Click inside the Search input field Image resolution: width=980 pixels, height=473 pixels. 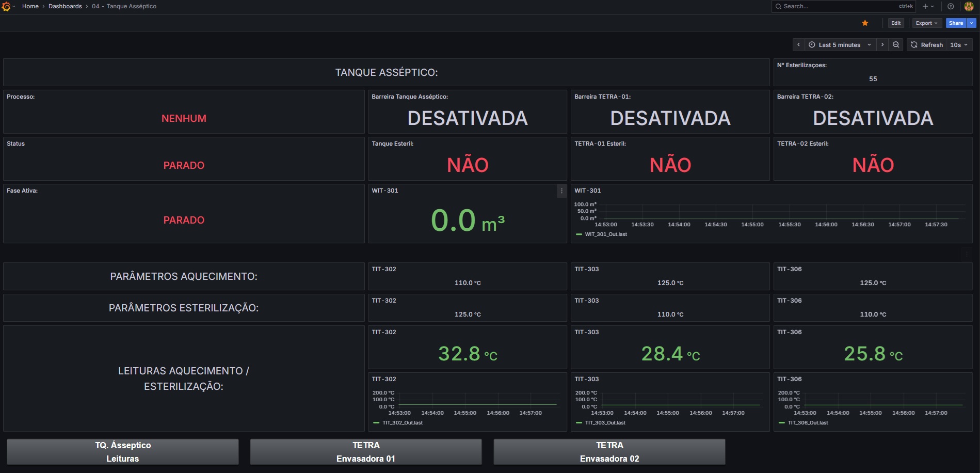point(826,6)
